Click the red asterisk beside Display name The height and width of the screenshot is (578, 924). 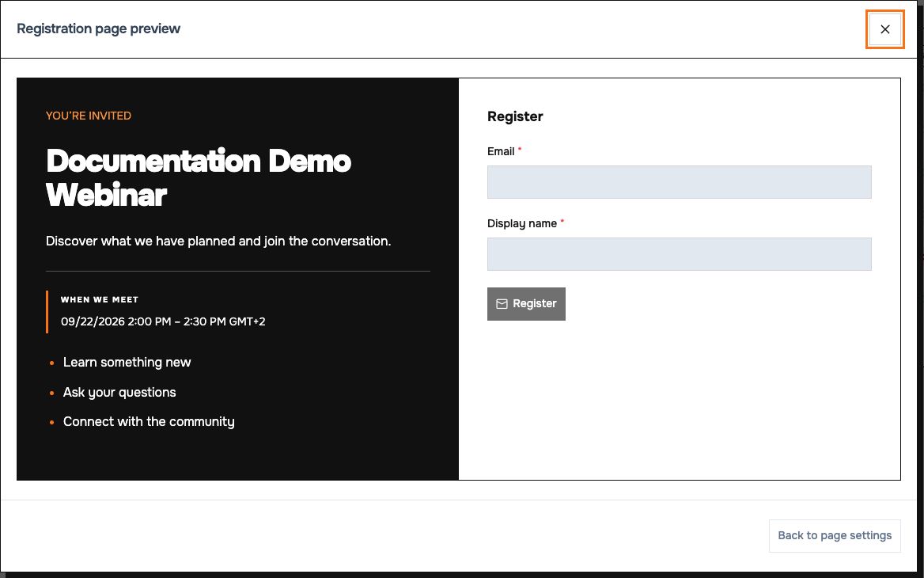[562, 222]
